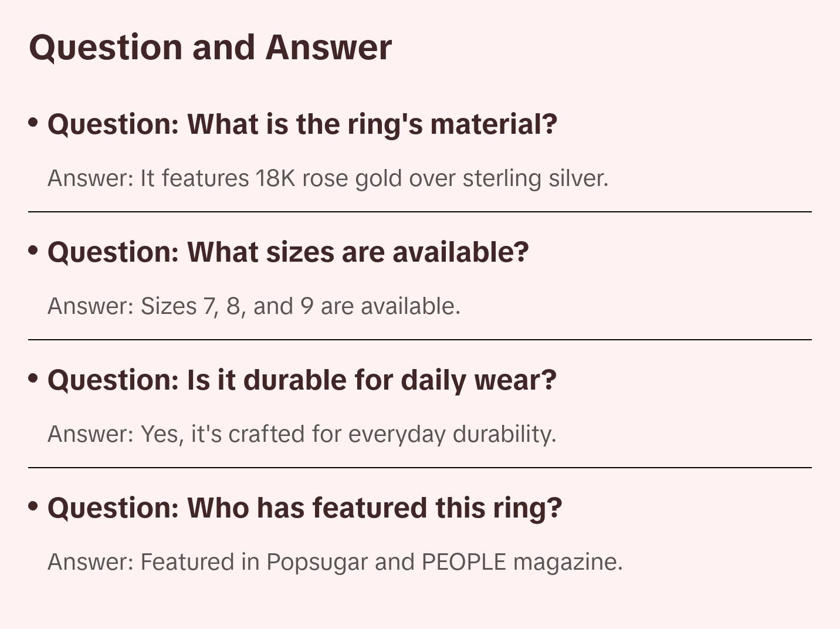Click the bullet next to the durability question

coord(33,378)
